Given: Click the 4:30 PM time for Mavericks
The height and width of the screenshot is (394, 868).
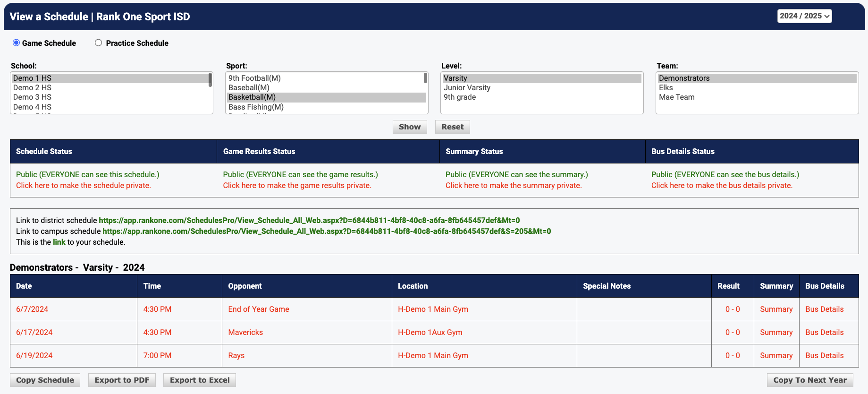Looking at the screenshot, I should (157, 332).
